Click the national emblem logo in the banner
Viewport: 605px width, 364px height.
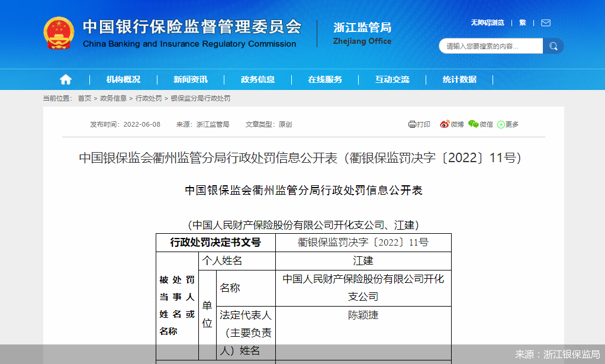click(57, 34)
